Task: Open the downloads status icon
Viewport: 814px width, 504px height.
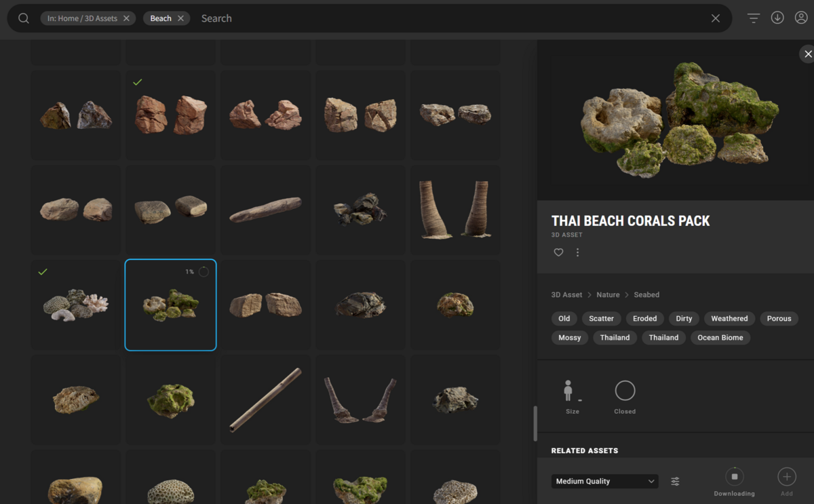Action: coord(777,18)
